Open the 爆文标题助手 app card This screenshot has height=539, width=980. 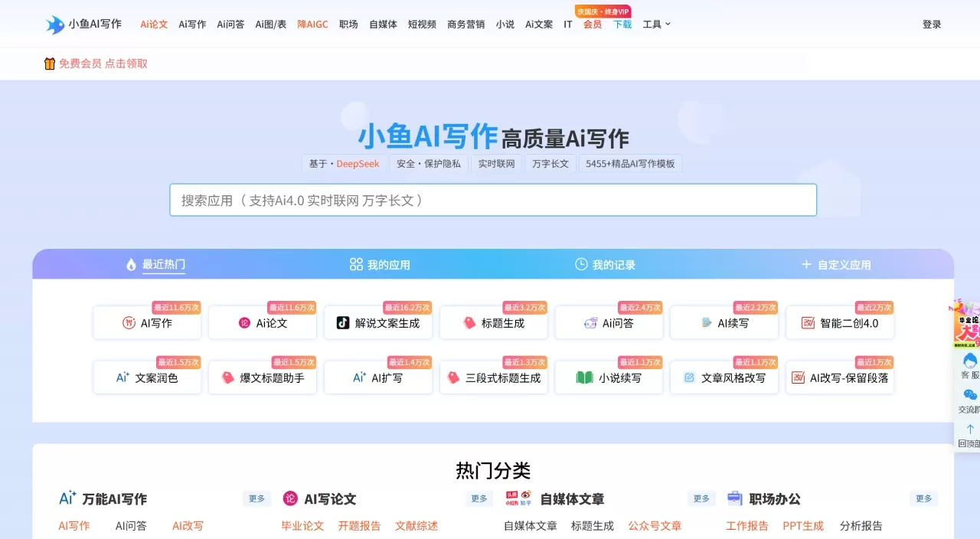[x=263, y=377]
